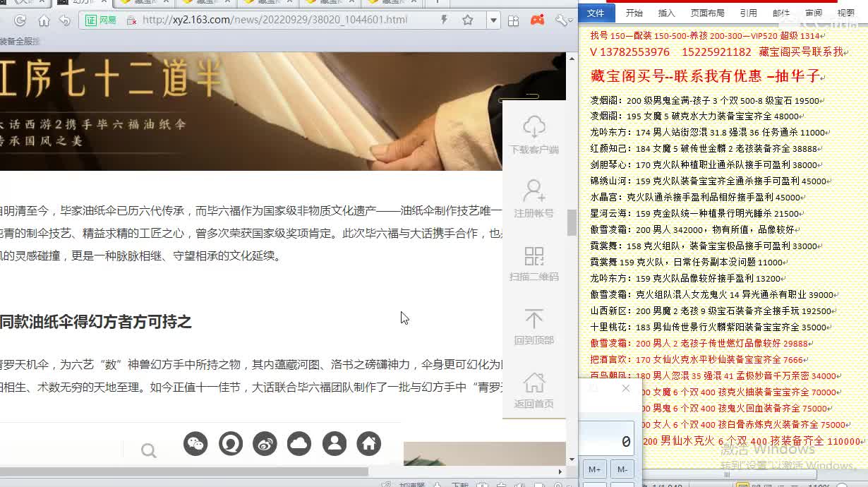The image size is (868, 487).
Task: Open the 开始 ribbon tab
Action: tap(634, 13)
